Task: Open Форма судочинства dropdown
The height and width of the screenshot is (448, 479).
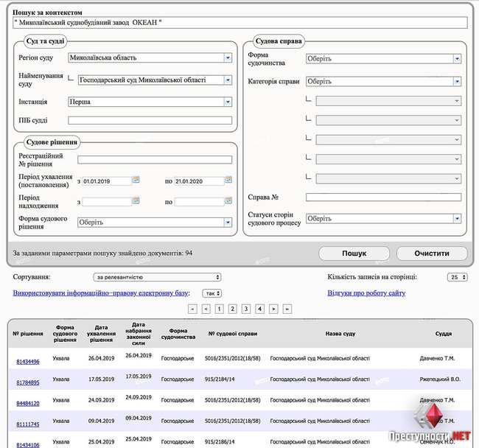Action: 457,59
